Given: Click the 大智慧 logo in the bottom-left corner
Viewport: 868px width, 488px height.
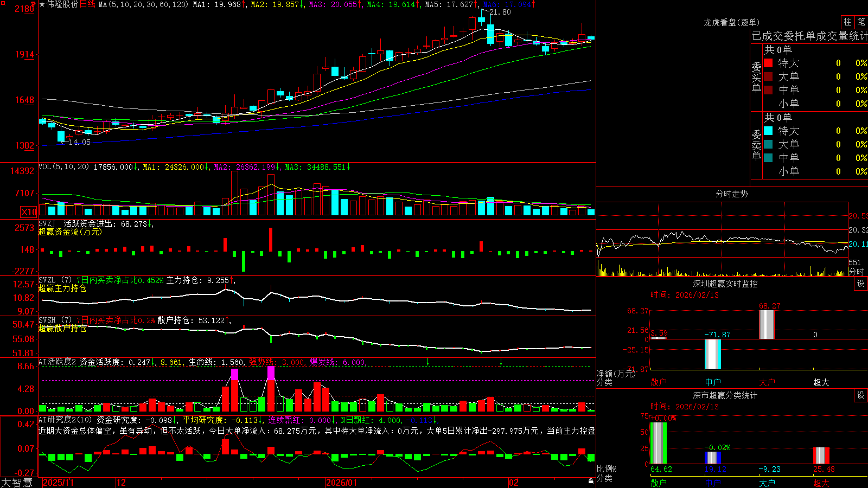Looking at the screenshot, I should point(17,483).
